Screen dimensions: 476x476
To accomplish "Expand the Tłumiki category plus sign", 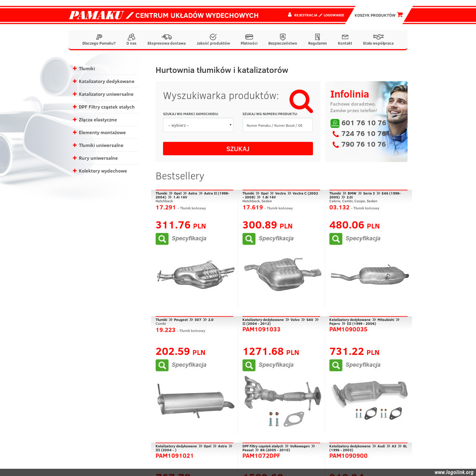I will [x=75, y=68].
